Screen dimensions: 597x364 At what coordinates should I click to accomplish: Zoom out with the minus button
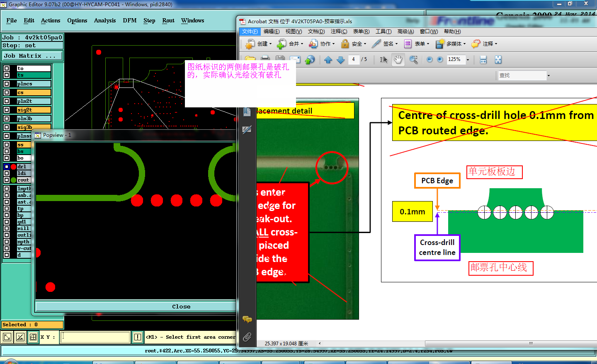click(430, 59)
